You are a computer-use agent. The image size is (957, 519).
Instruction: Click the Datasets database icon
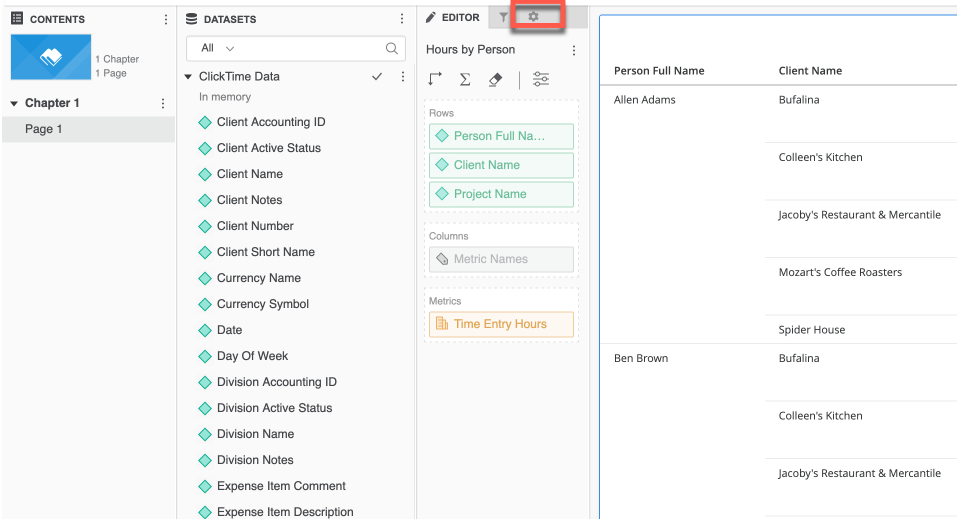192,19
